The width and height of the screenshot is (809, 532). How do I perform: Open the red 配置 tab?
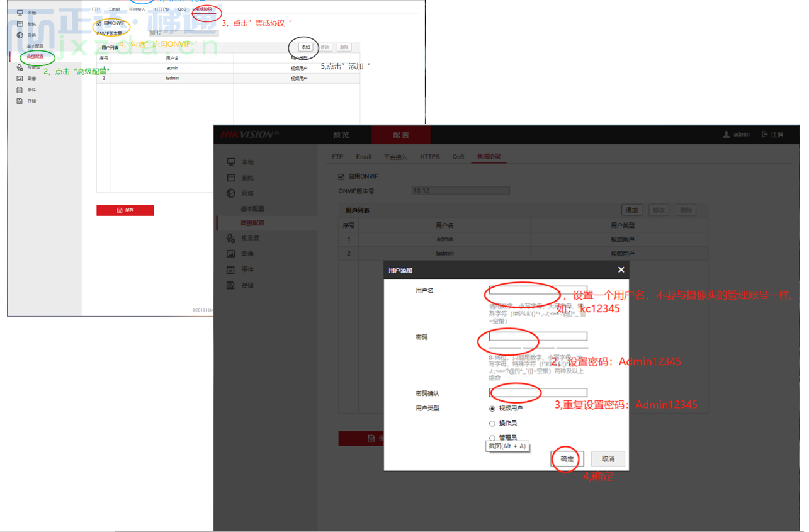click(401, 135)
